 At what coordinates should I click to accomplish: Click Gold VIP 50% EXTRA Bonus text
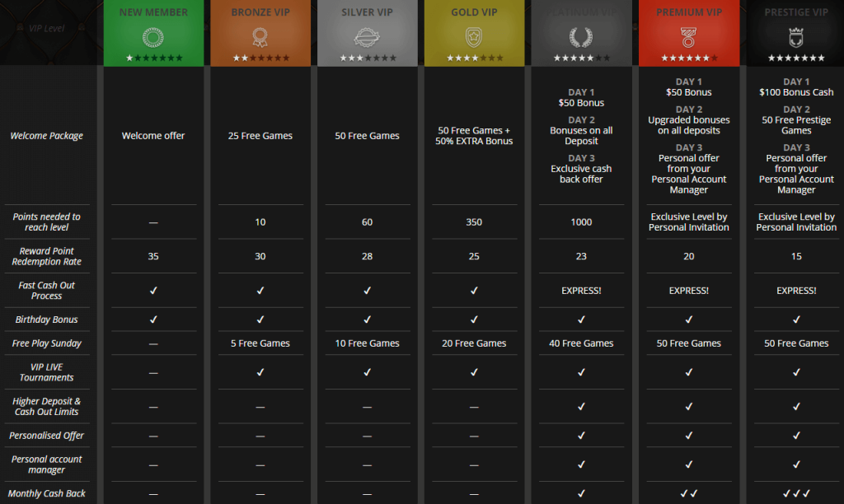coord(474,141)
